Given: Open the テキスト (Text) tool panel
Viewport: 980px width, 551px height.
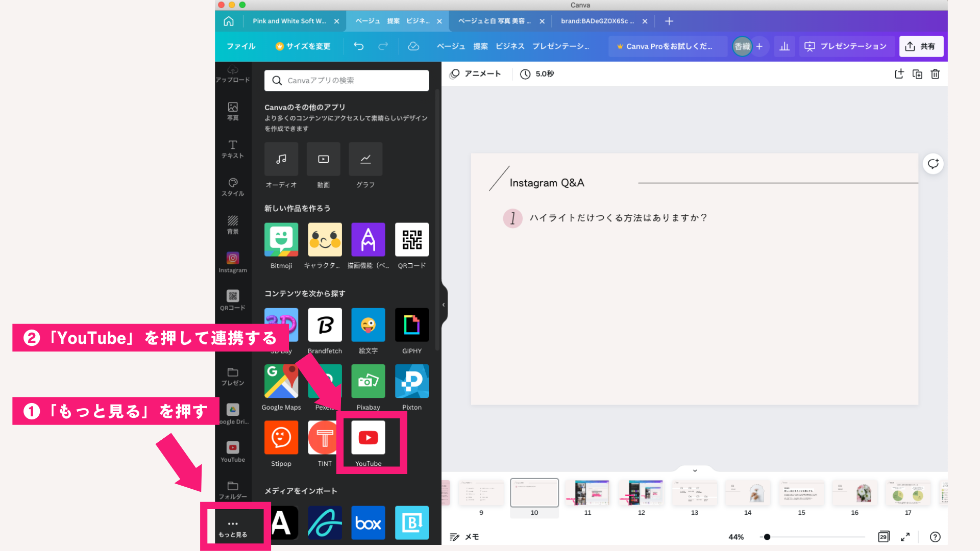Looking at the screenshot, I should point(233,149).
